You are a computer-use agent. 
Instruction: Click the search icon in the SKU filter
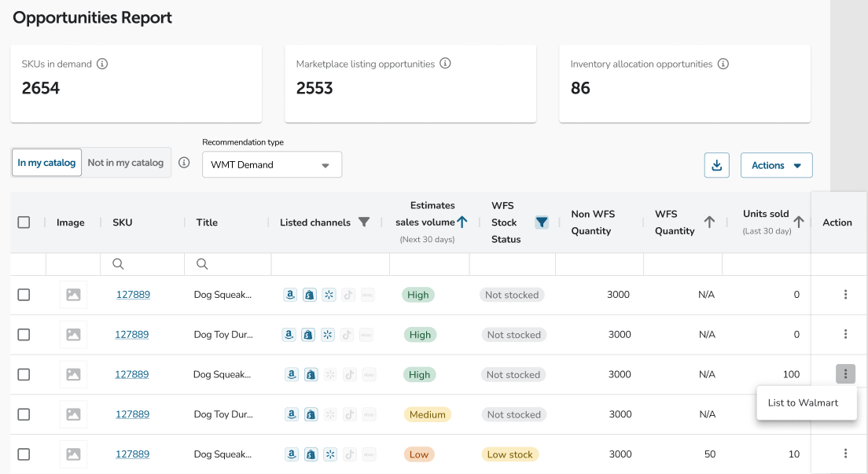pos(118,264)
